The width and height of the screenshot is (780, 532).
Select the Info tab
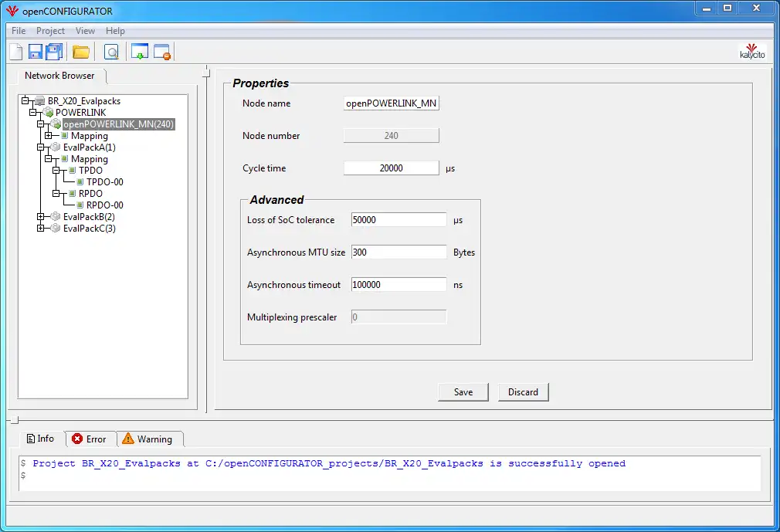tap(41, 439)
